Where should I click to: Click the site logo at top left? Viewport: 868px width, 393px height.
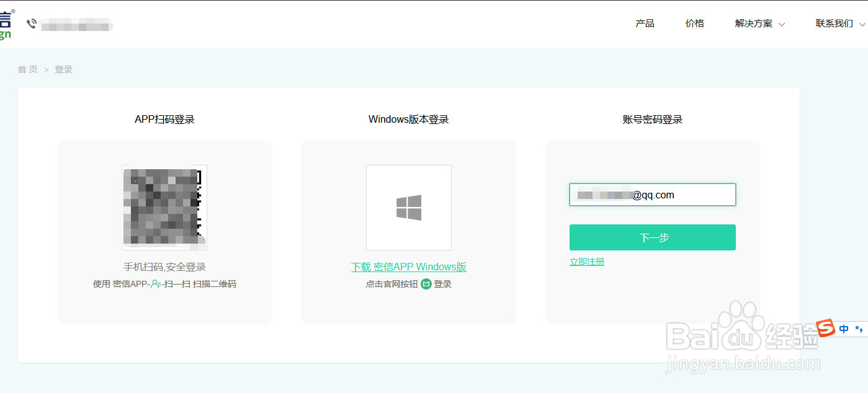point(6,24)
